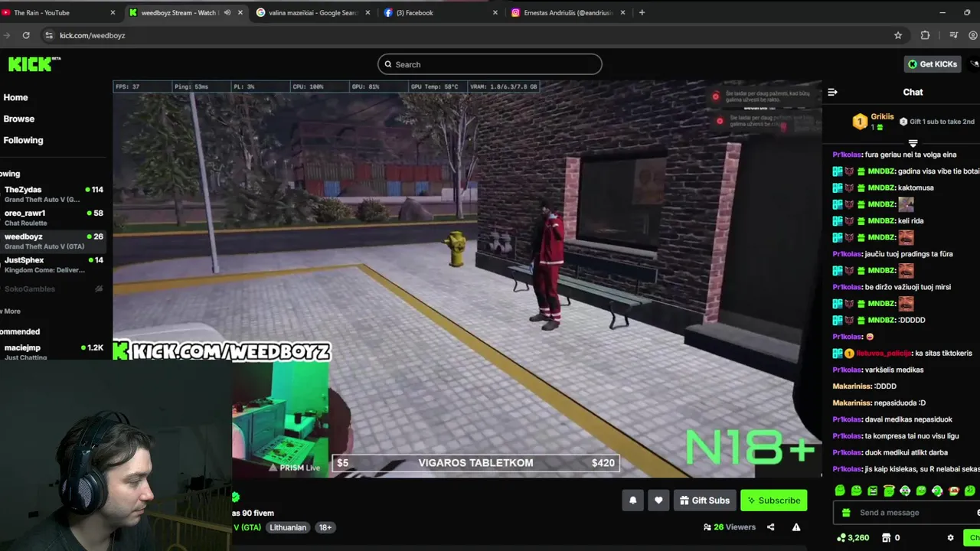Image resolution: width=980 pixels, height=551 pixels.
Task: Open SokoGambles offline channel
Action: pos(54,289)
